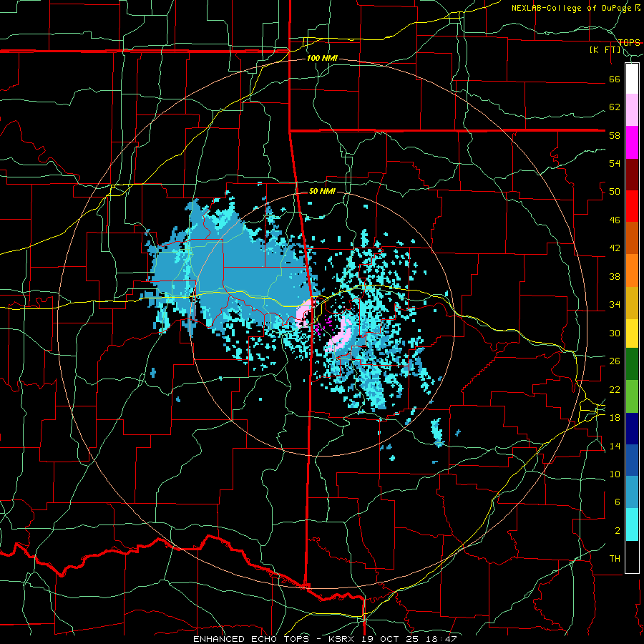
Task: Select the dark red legend swatch
Action: (632, 175)
